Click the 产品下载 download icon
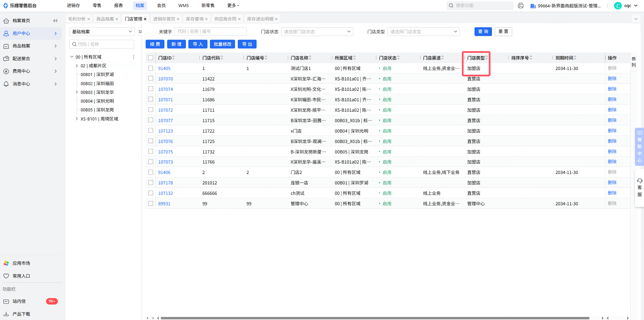This screenshot has height=320, width=644. 6,314
